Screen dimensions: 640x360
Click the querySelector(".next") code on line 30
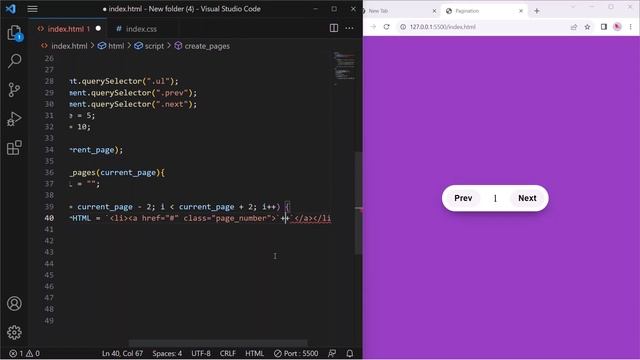pos(143,104)
